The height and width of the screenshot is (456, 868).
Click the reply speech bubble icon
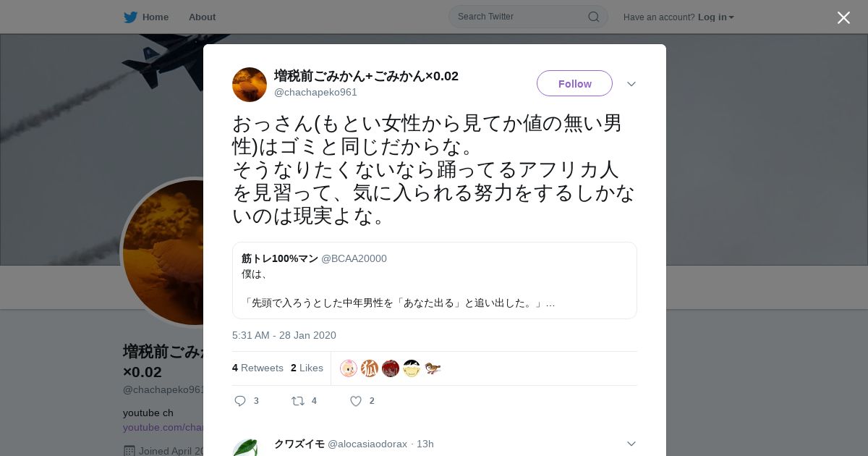[240, 401]
